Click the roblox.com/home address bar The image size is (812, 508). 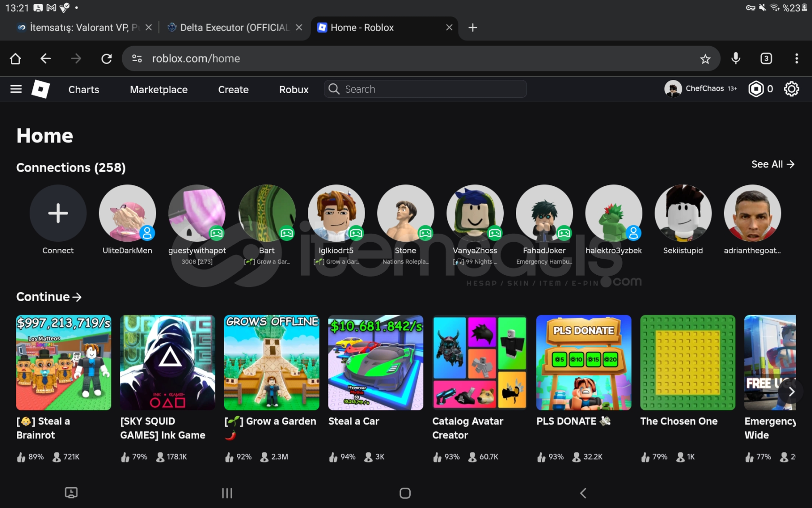[421, 58]
